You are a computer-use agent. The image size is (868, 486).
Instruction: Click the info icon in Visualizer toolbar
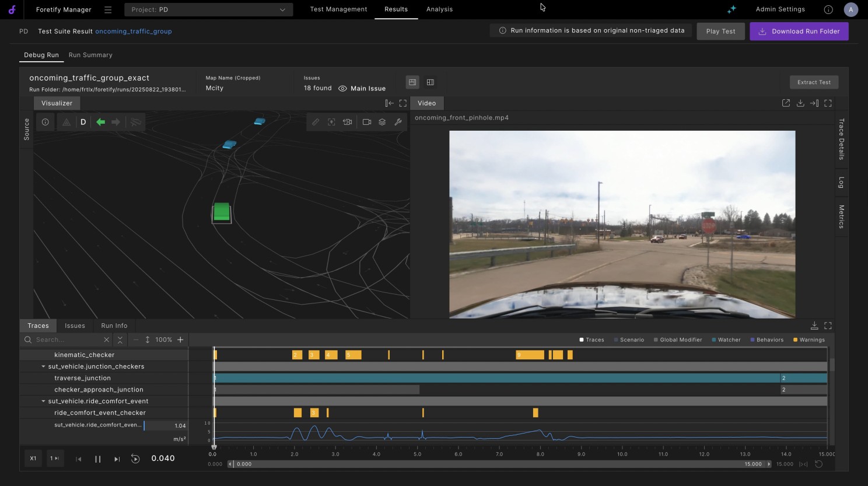(45, 122)
